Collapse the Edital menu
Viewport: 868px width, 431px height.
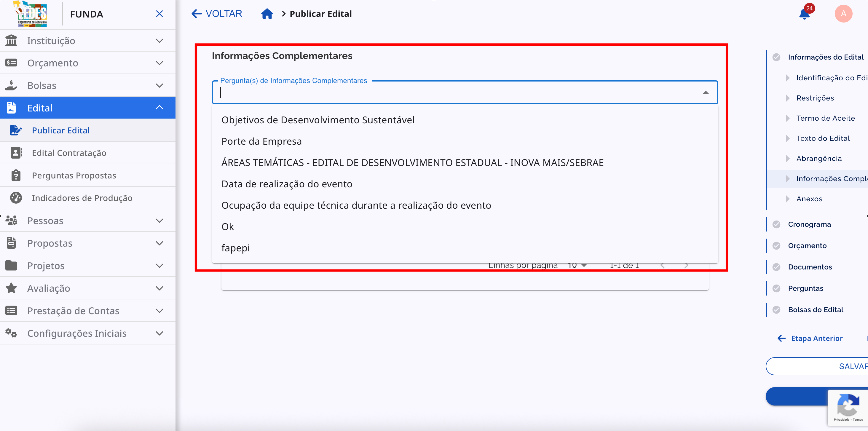pos(160,107)
